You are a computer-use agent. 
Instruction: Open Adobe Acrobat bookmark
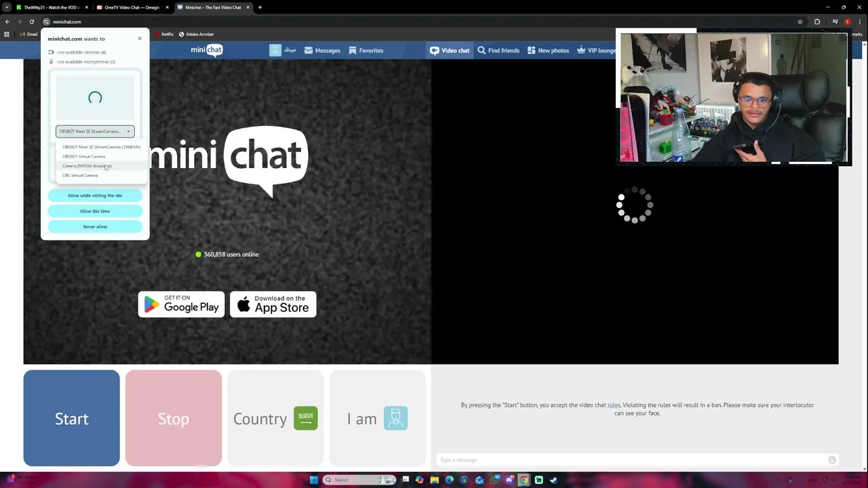pyautogui.click(x=196, y=34)
